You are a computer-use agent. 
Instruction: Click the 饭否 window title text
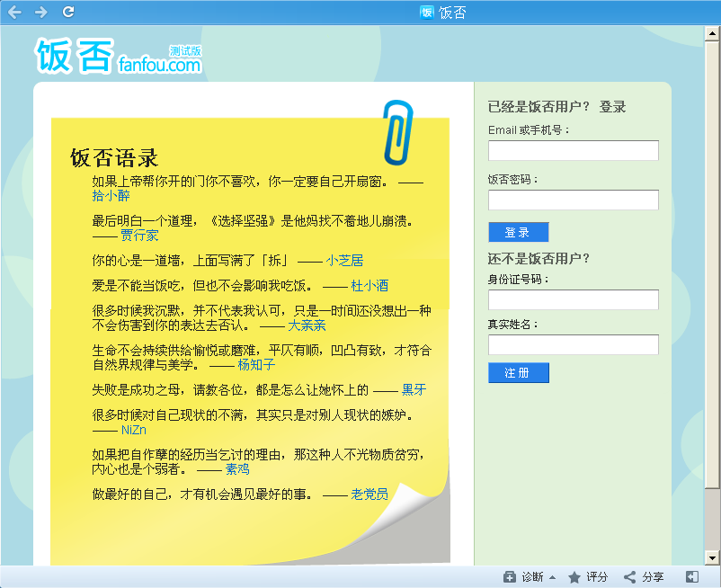click(x=452, y=13)
